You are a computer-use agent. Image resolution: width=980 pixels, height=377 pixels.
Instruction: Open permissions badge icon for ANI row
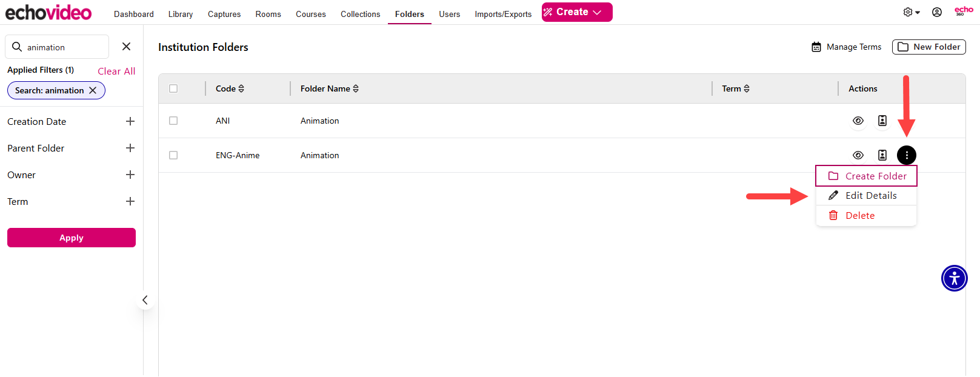882,121
